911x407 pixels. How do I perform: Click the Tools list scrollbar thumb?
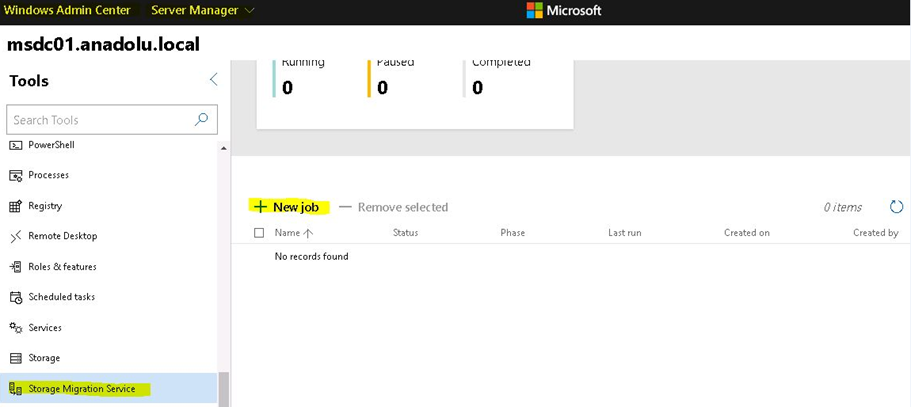(x=224, y=390)
